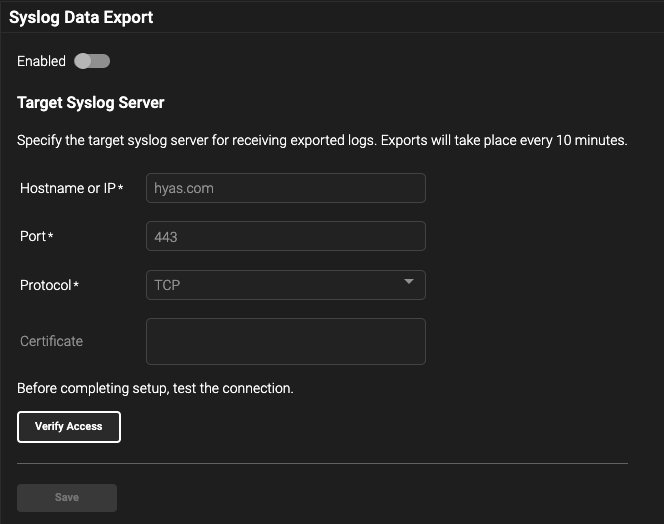The width and height of the screenshot is (664, 524).
Task: Click the Target Syslog Server heading
Action: pos(90,103)
